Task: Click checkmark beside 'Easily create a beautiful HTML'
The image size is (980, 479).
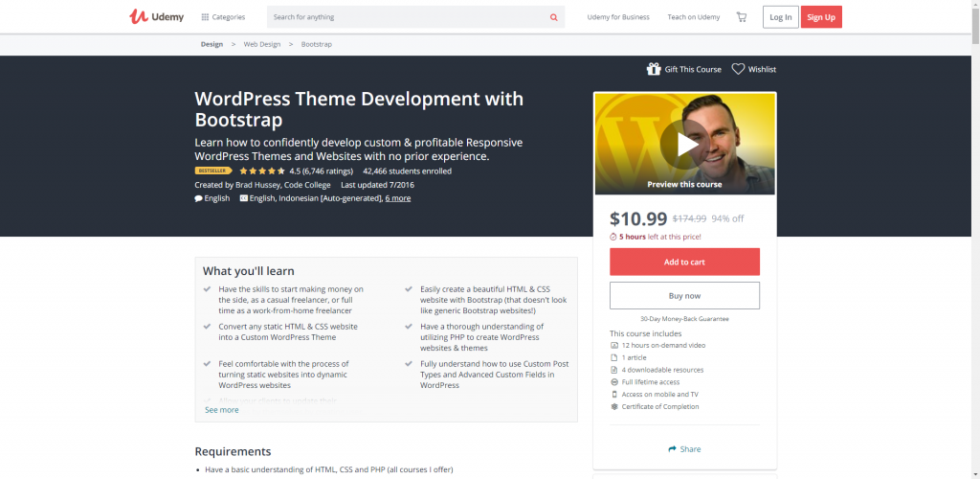Action: click(409, 289)
